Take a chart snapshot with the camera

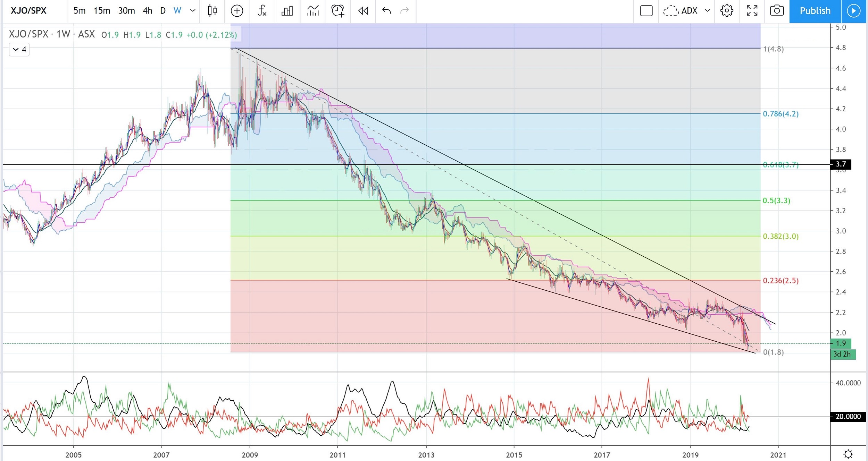(777, 11)
